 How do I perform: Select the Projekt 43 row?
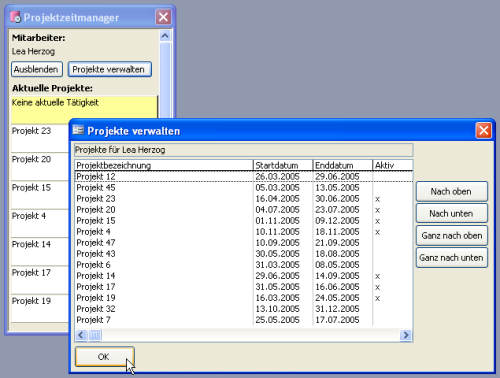pyautogui.click(x=244, y=253)
